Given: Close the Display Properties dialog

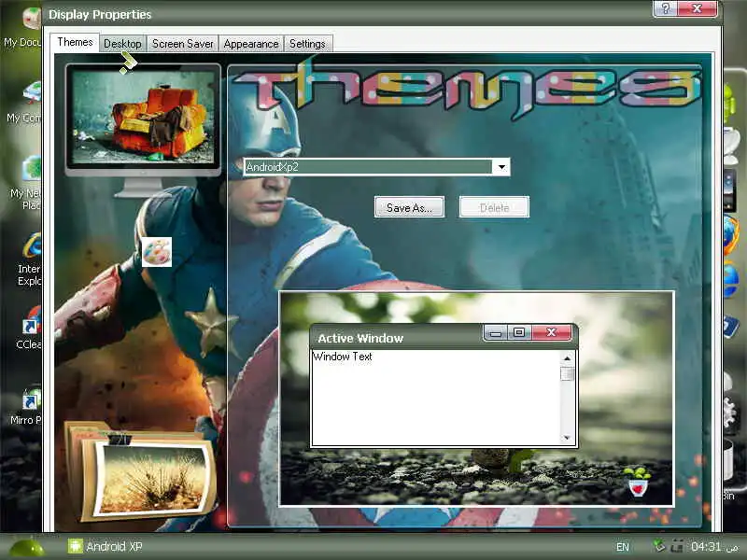Looking at the screenshot, I should click(697, 8).
